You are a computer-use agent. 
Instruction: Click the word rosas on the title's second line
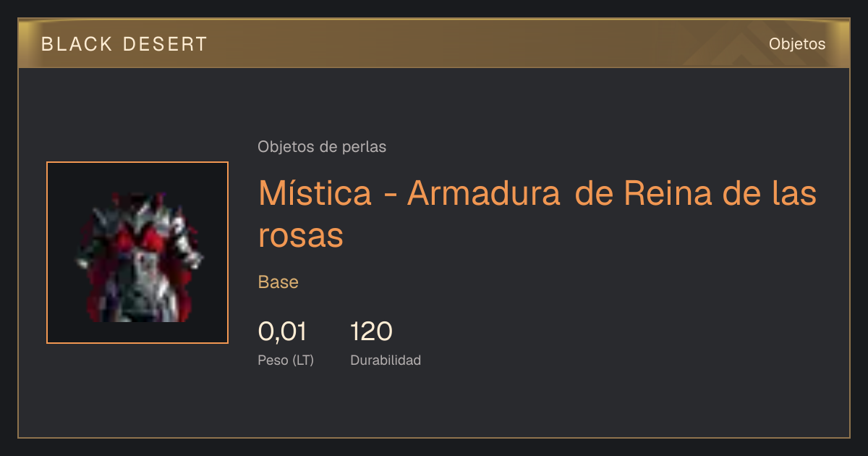click(x=301, y=235)
